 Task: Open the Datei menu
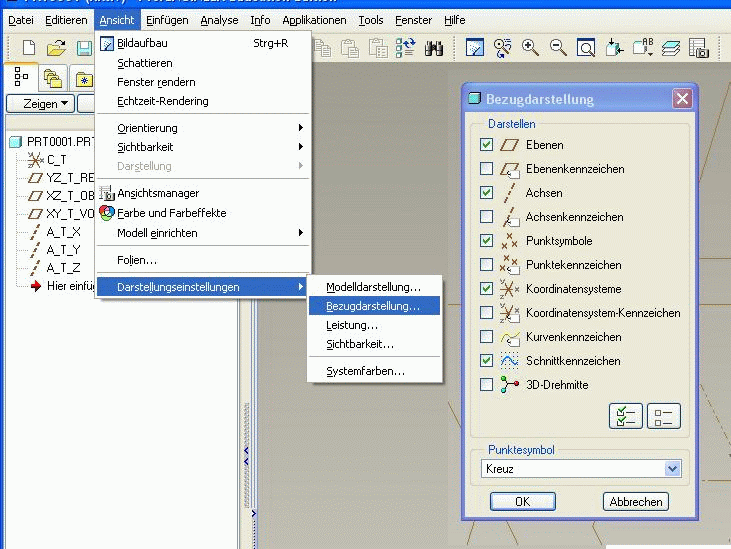coord(21,20)
